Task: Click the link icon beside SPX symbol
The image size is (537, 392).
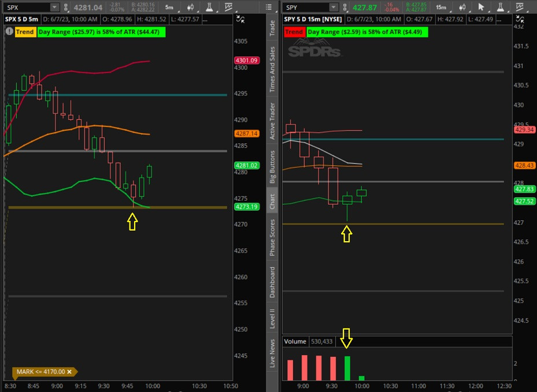Action: [66, 7]
